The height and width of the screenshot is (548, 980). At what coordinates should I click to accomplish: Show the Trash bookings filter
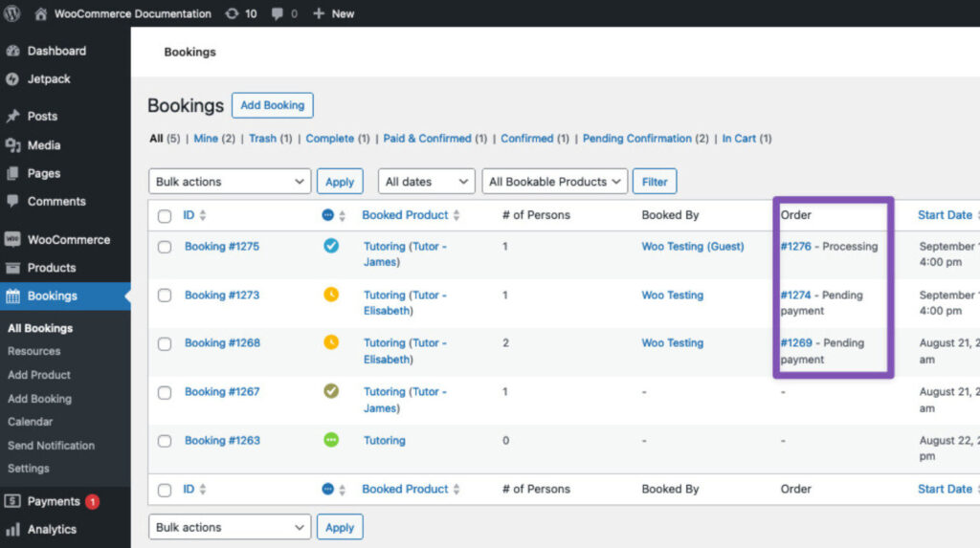click(262, 138)
